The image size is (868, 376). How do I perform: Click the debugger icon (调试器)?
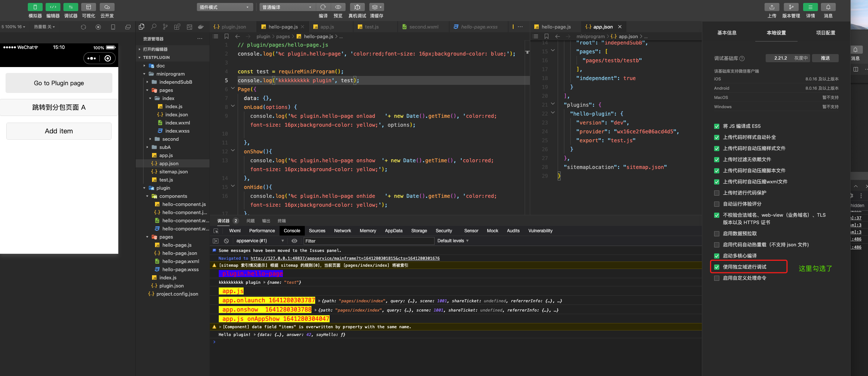pyautogui.click(x=70, y=7)
